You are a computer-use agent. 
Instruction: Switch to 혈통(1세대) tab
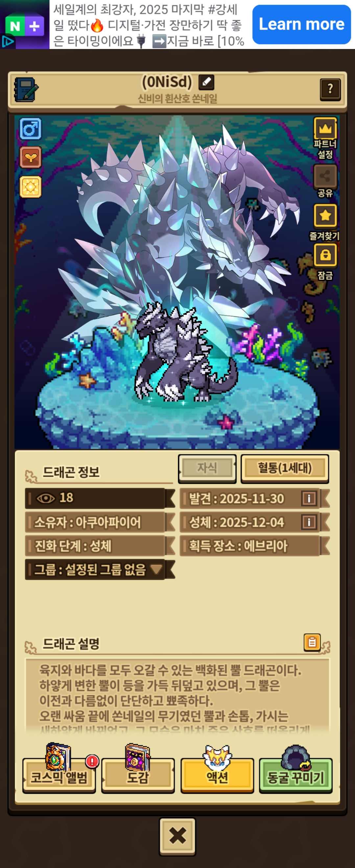(285, 469)
